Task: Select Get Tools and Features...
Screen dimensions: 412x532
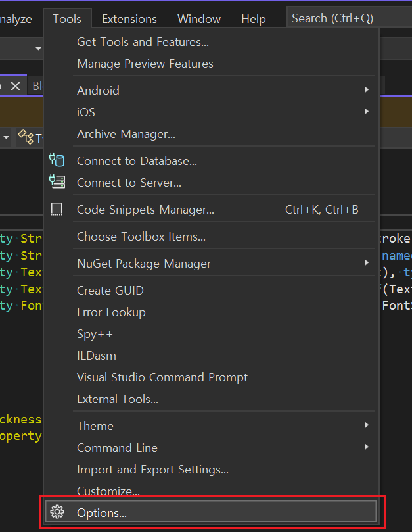Action: [210, 42]
